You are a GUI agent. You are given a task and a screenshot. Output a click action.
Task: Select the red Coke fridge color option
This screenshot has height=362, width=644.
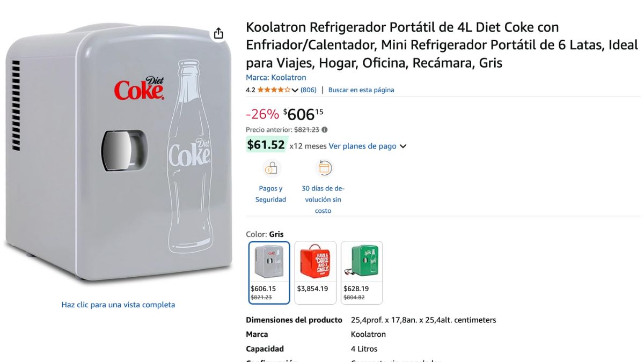[316, 273]
